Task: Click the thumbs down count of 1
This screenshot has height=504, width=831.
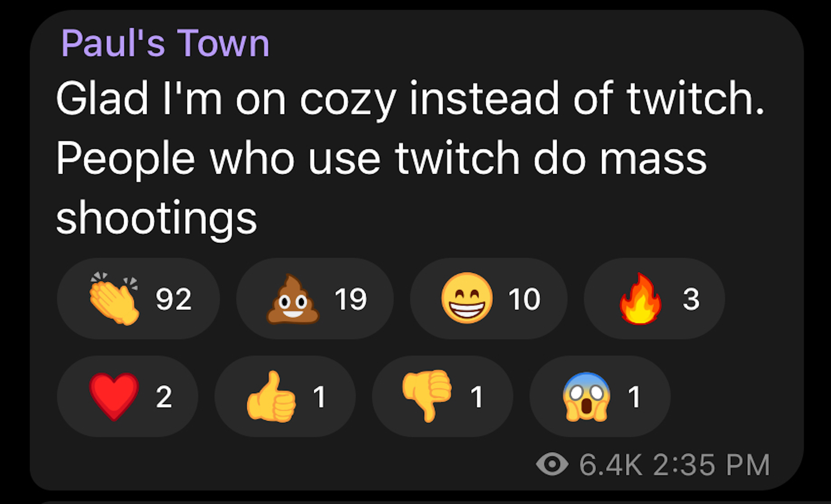Action: click(x=477, y=397)
